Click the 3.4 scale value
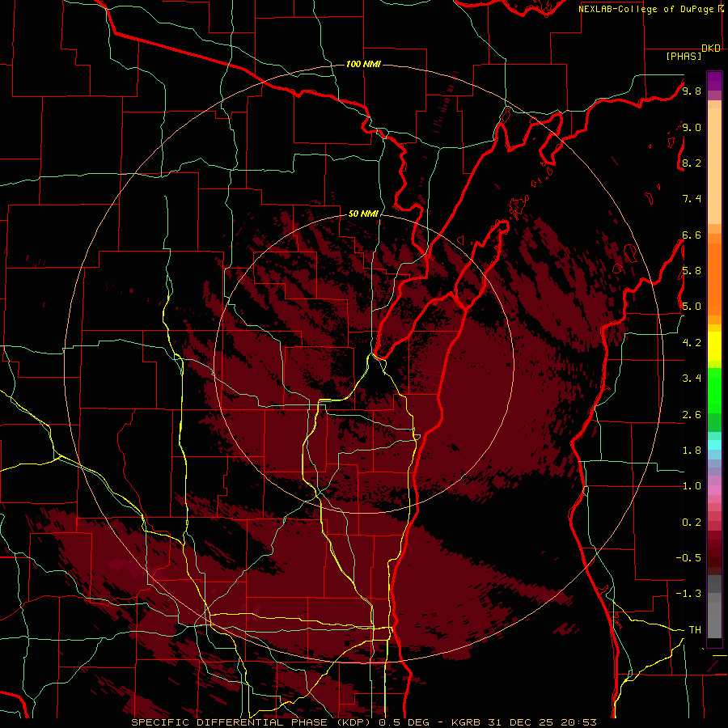 [x=692, y=379]
